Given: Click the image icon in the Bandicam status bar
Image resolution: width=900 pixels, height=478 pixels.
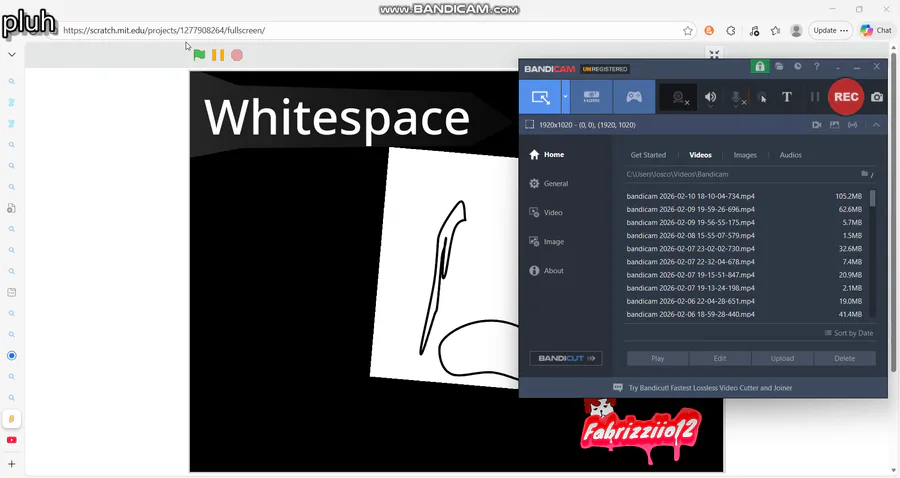Looking at the screenshot, I should point(835,125).
